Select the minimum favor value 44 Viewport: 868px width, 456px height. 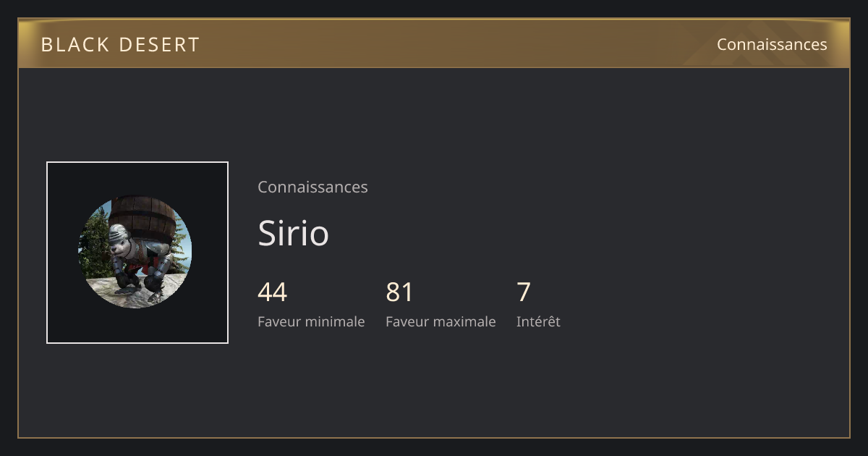point(273,292)
